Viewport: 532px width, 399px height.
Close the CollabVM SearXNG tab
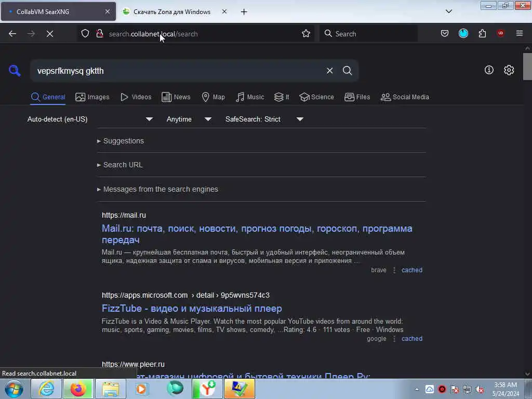[108, 11]
